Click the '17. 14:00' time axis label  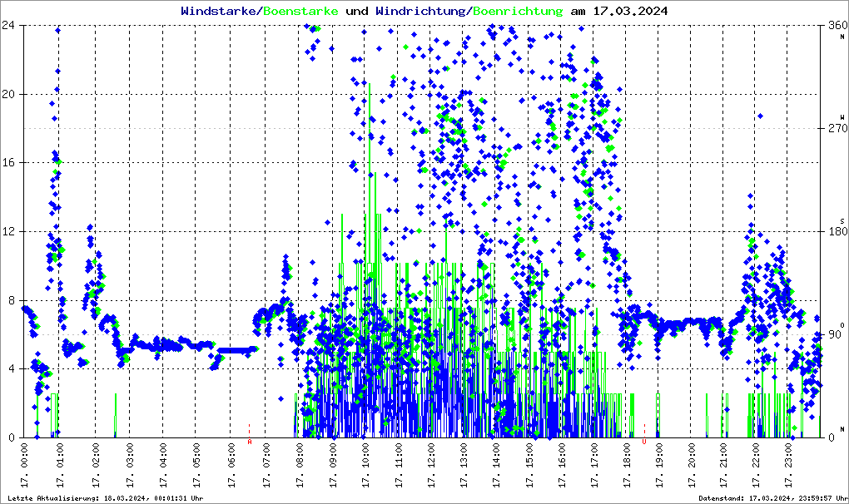click(496, 466)
